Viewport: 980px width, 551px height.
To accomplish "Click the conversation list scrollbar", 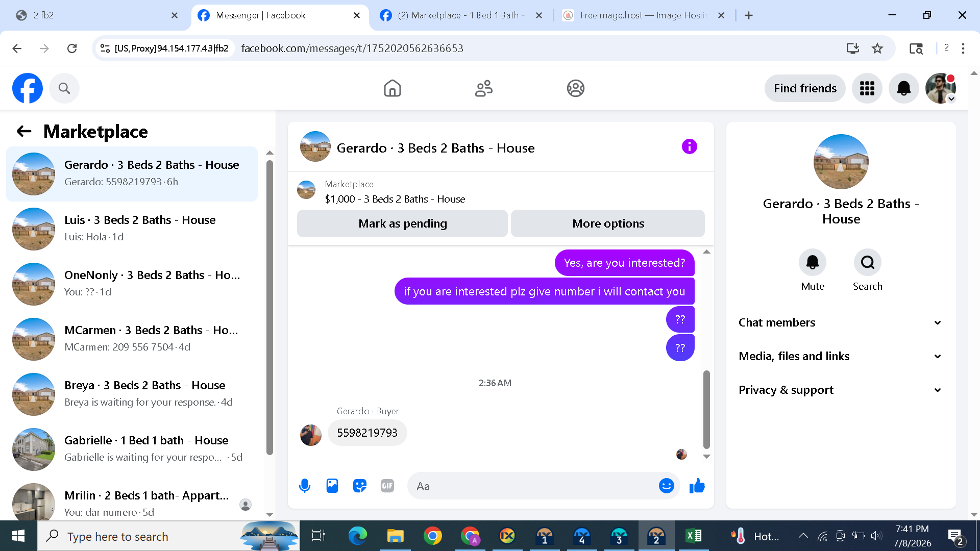I will 270,308.
